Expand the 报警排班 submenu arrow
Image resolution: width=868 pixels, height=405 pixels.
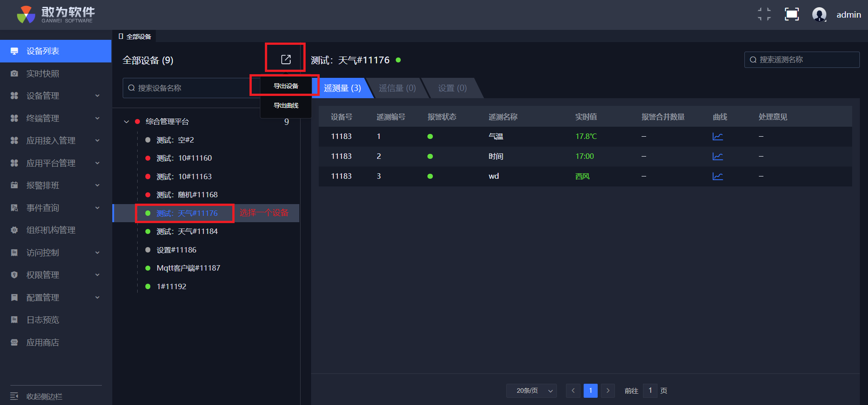[97, 186]
